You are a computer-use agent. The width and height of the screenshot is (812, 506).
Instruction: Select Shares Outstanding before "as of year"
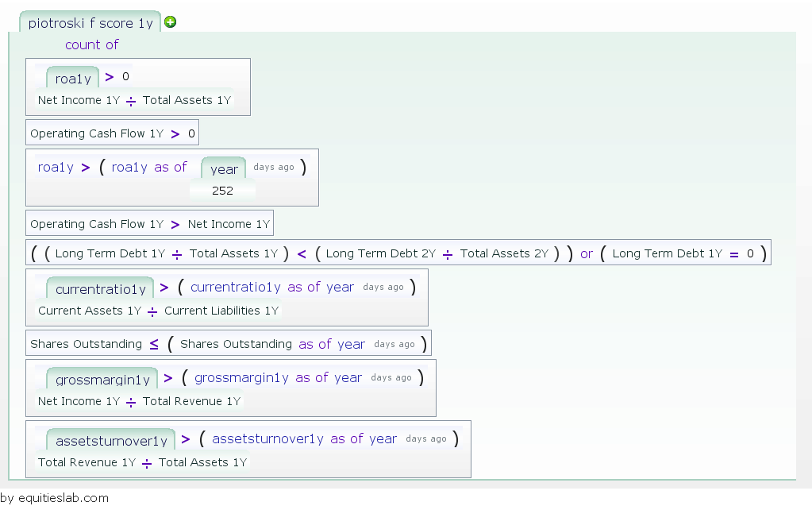tap(237, 344)
